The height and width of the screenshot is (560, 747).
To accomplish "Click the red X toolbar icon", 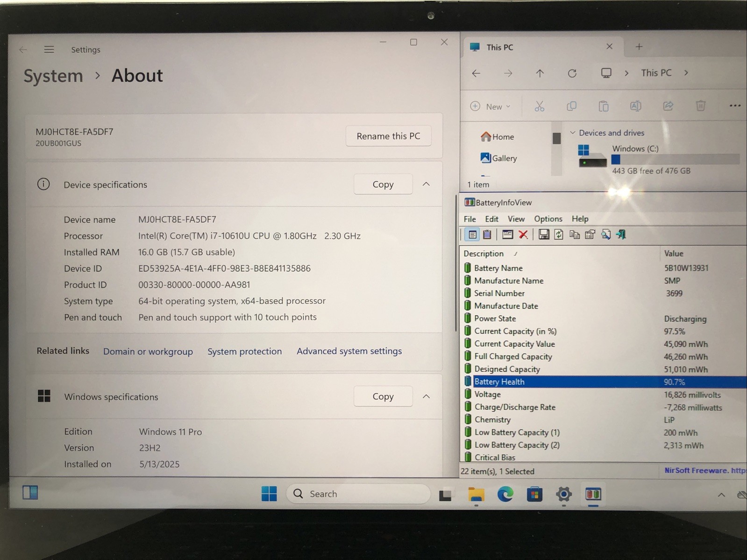I will pyautogui.click(x=523, y=234).
